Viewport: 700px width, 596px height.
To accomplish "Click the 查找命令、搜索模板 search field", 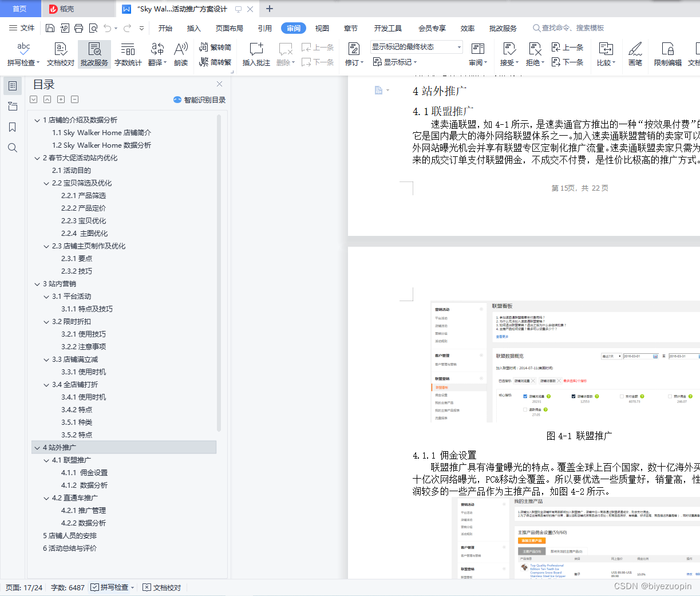I will point(569,28).
